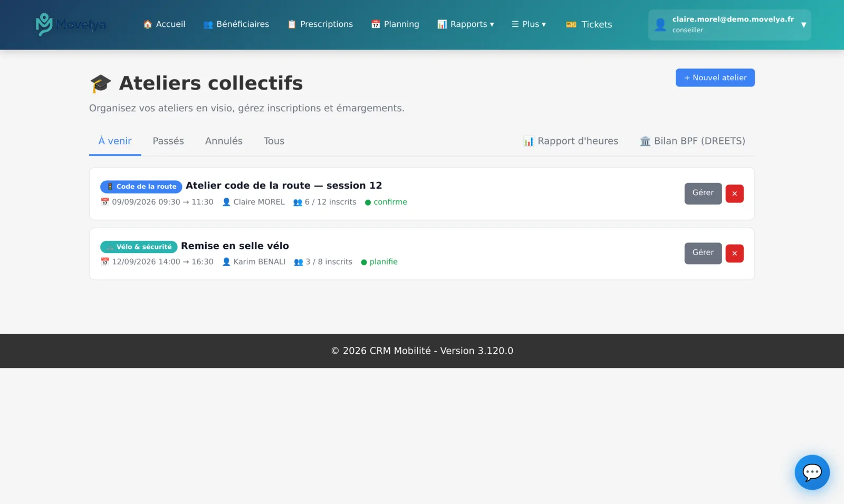
Task: Click the Bénéficiaires people icon
Action: point(208,24)
